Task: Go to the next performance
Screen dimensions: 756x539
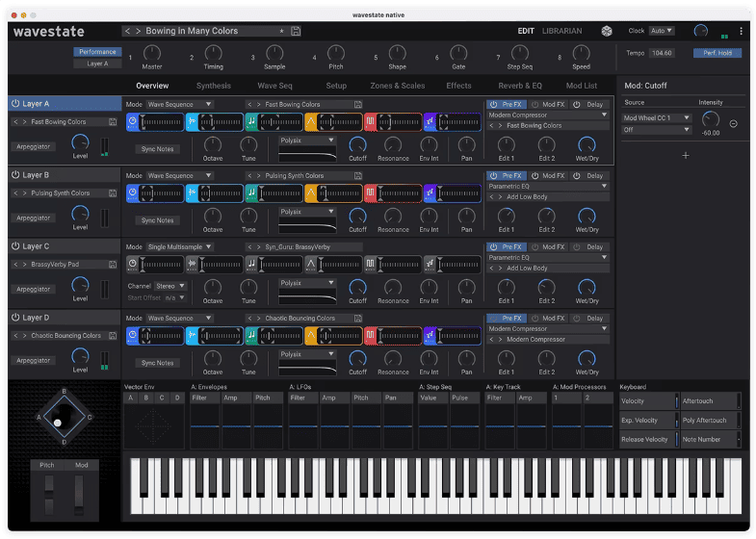Action: [x=138, y=31]
